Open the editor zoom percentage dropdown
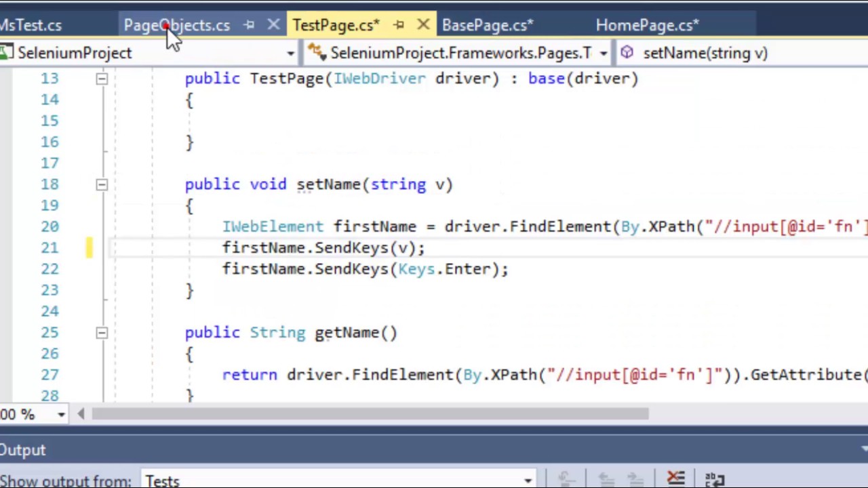Screen dimensions: 868x488 61,414
